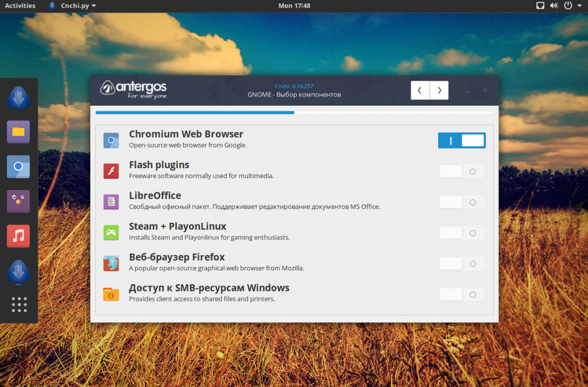Enable the Flash plugins switch
The width and height of the screenshot is (588, 387).
pyautogui.click(x=462, y=171)
